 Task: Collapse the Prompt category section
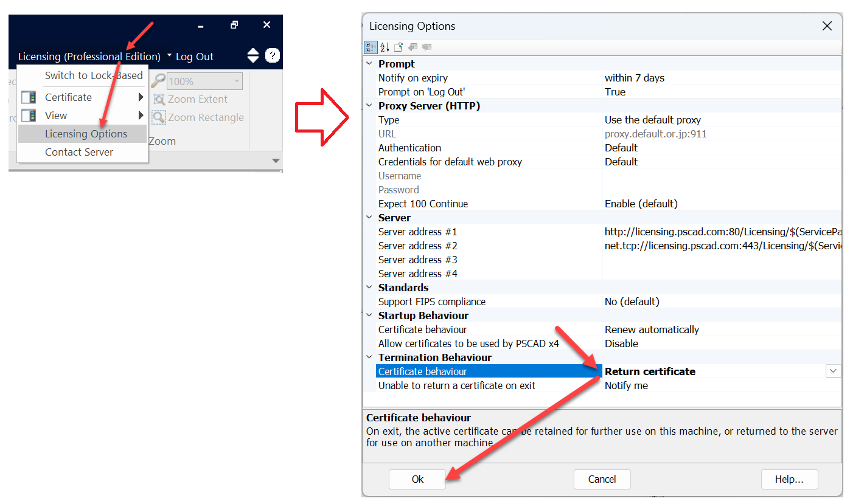[369, 64]
